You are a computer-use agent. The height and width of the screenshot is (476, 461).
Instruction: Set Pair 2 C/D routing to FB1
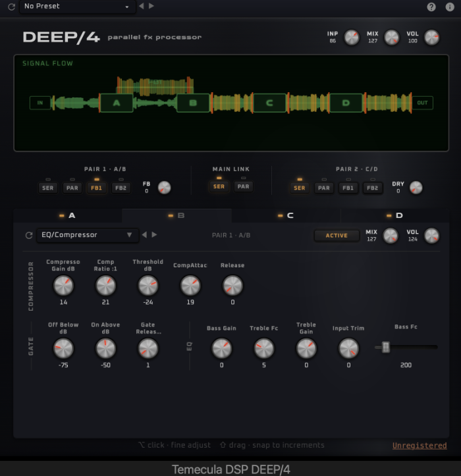point(348,188)
